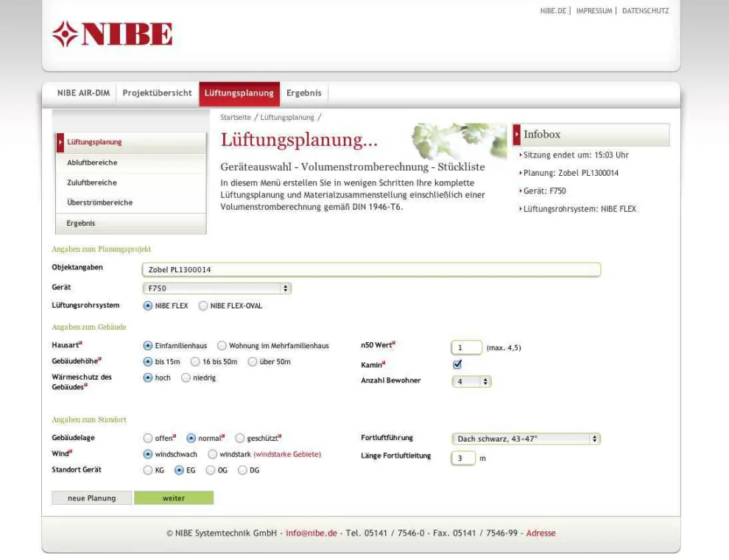Select NIBE FLEX-OVAL pipe system
This screenshot has height=560, width=729.
(x=203, y=306)
